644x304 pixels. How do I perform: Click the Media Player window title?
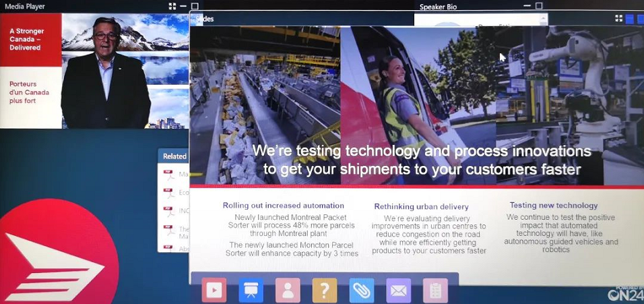(x=25, y=7)
